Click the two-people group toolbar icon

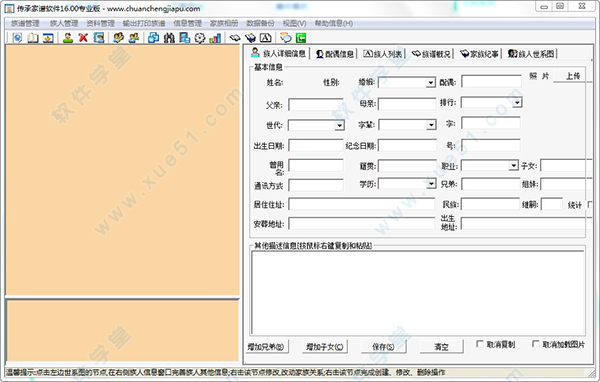pyautogui.click(x=134, y=38)
